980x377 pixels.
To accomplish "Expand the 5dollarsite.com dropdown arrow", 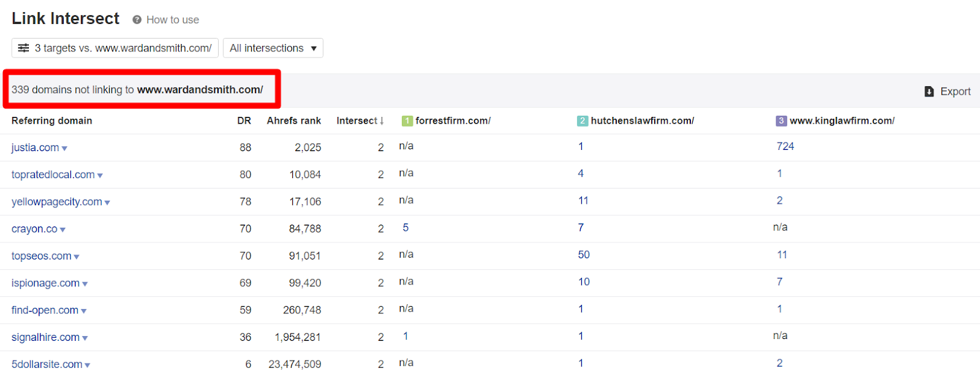I will point(88,365).
